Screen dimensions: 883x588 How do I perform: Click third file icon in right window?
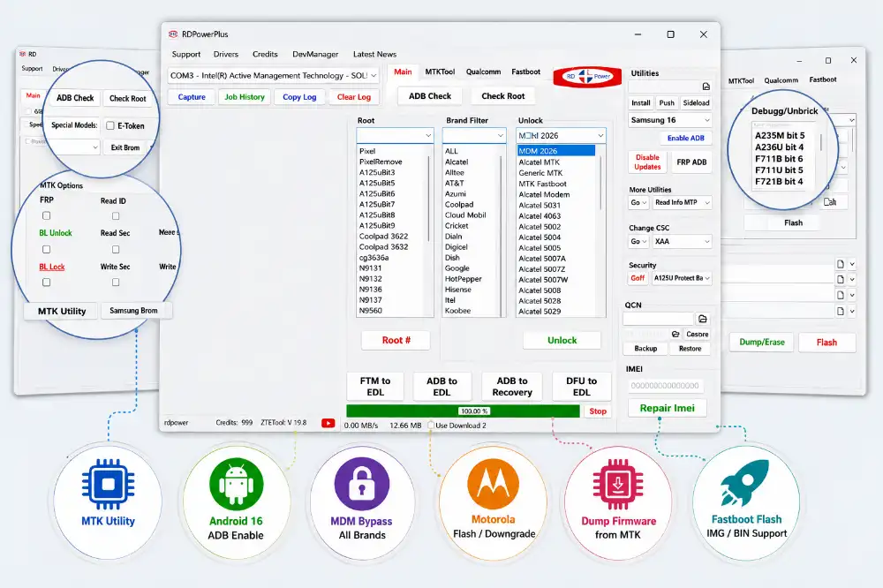841,295
